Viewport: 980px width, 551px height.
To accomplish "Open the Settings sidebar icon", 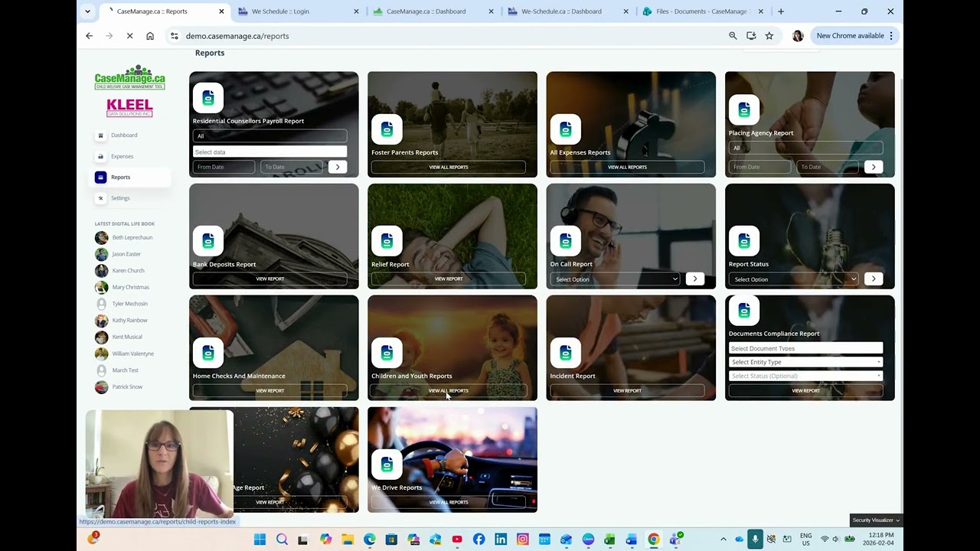I will tap(100, 198).
